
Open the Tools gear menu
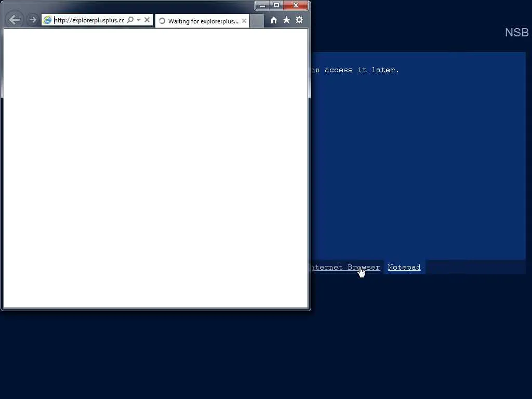(x=299, y=20)
